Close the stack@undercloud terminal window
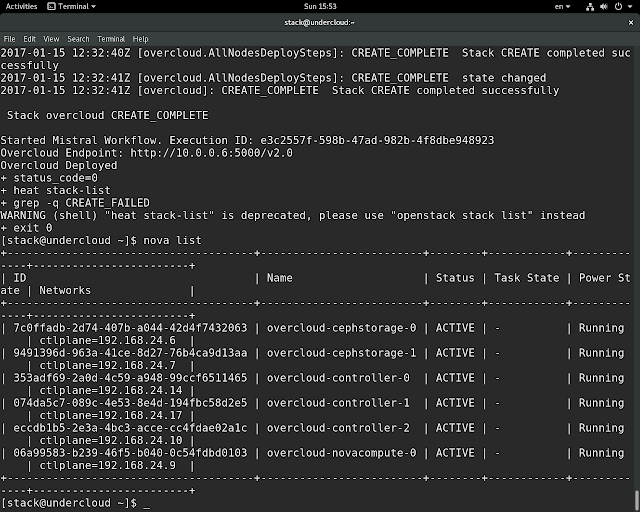The height and width of the screenshot is (512, 640). point(631,22)
